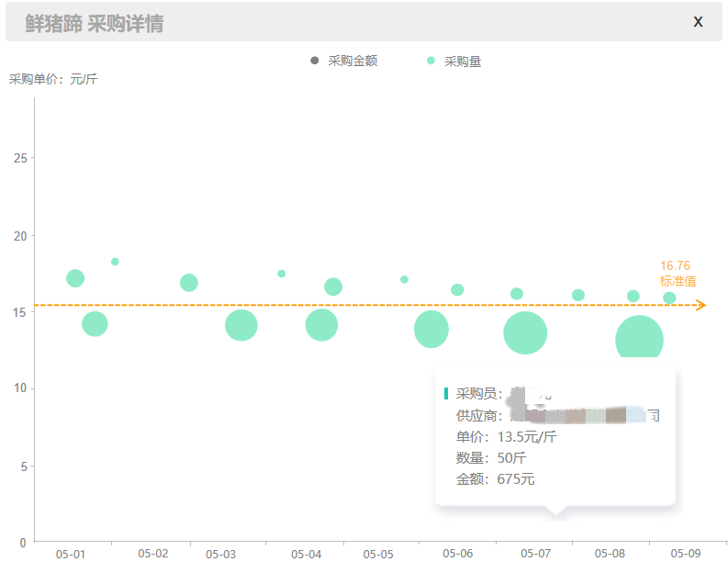
Task: Click the 单价: 13.5元/斤 tooltip line
Action: (506, 436)
